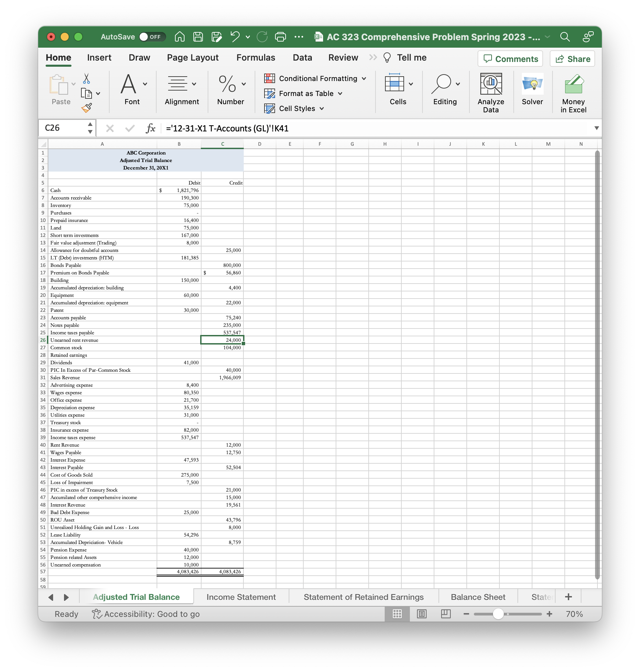Click the Copy icon
The image size is (640, 672).
click(x=86, y=93)
